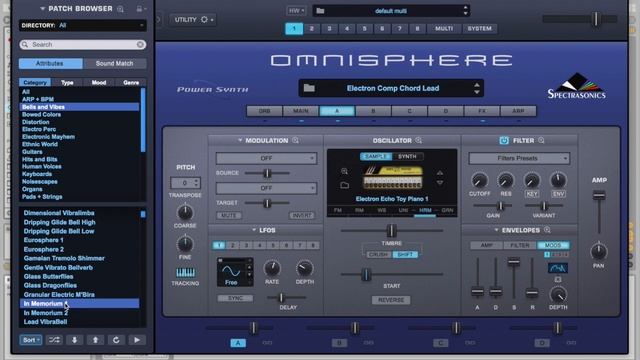Select part 3 button

(329, 29)
